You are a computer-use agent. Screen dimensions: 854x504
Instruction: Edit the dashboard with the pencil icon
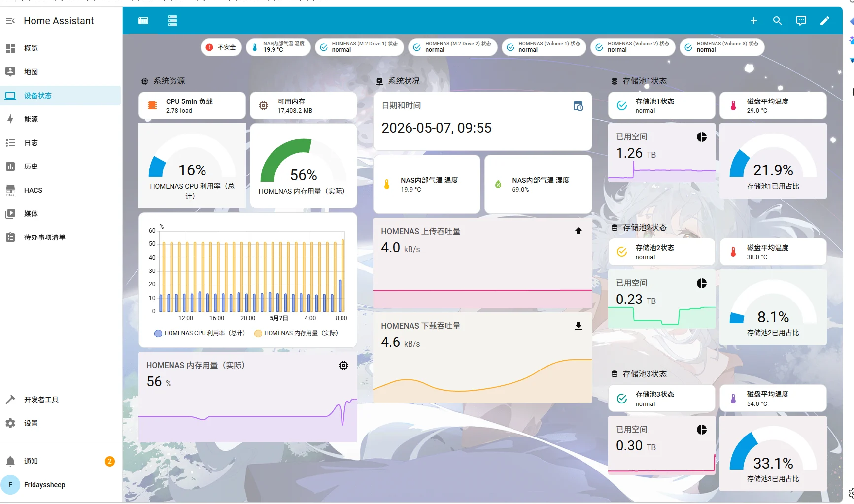[825, 21]
